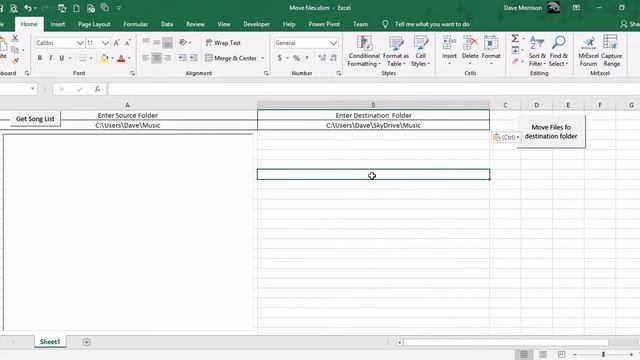Select column C header
Image resolution: width=640 pixels, height=360 pixels.
[x=505, y=105]
